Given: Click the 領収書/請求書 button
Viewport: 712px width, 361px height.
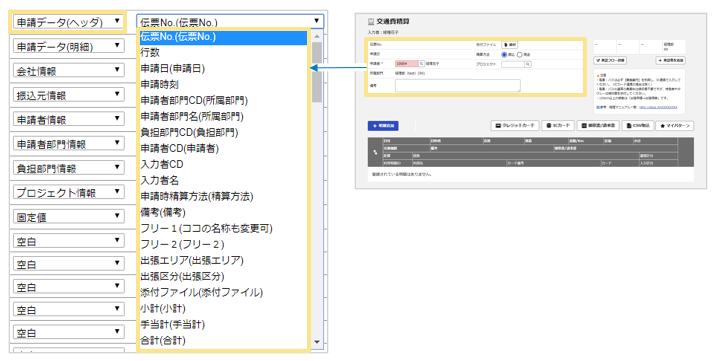Looking at the screenshot, I should point(598,125).
